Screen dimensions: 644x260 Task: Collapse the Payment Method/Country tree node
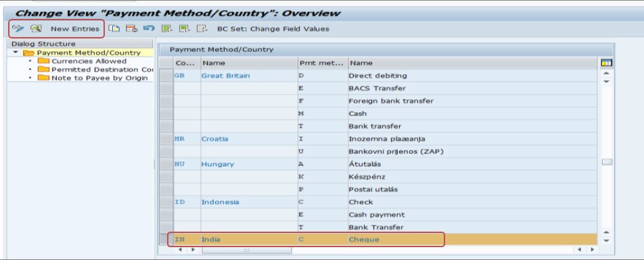[x=16, y=53]
